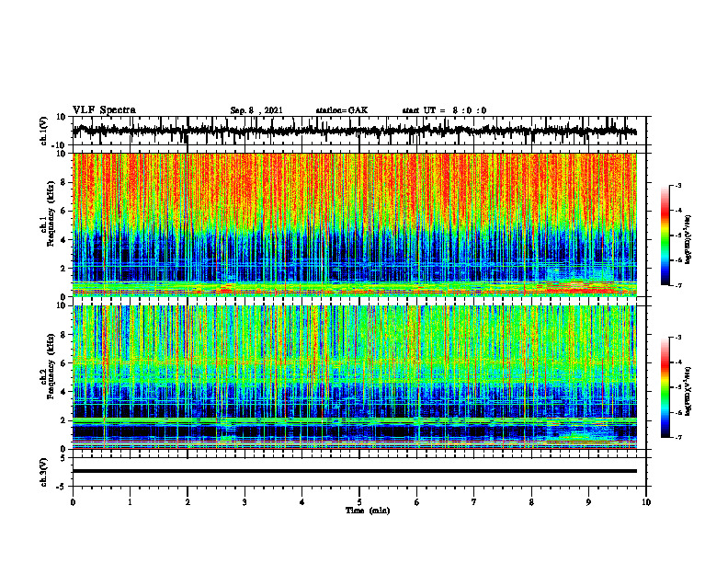Screen dimensions: 728x563
Task: Click the time axis tick label "7"
Action: click(474, 502)
